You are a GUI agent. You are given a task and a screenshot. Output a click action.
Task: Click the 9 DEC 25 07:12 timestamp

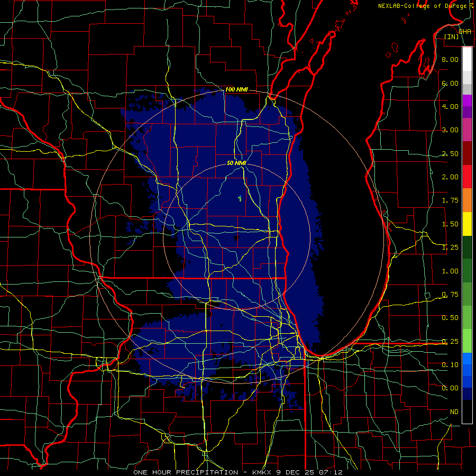(x=309, y=472)
